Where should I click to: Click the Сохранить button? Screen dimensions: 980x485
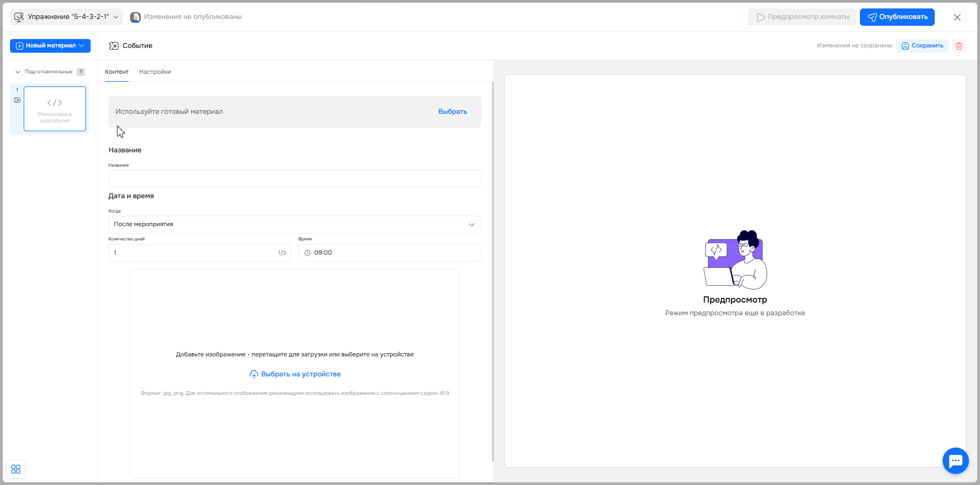click(922, 46)
